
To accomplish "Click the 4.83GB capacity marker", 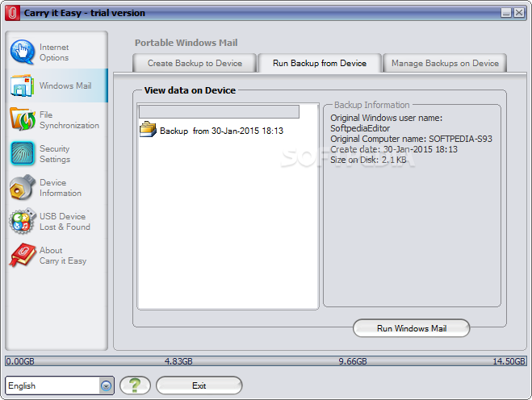I will click(178, 361).
